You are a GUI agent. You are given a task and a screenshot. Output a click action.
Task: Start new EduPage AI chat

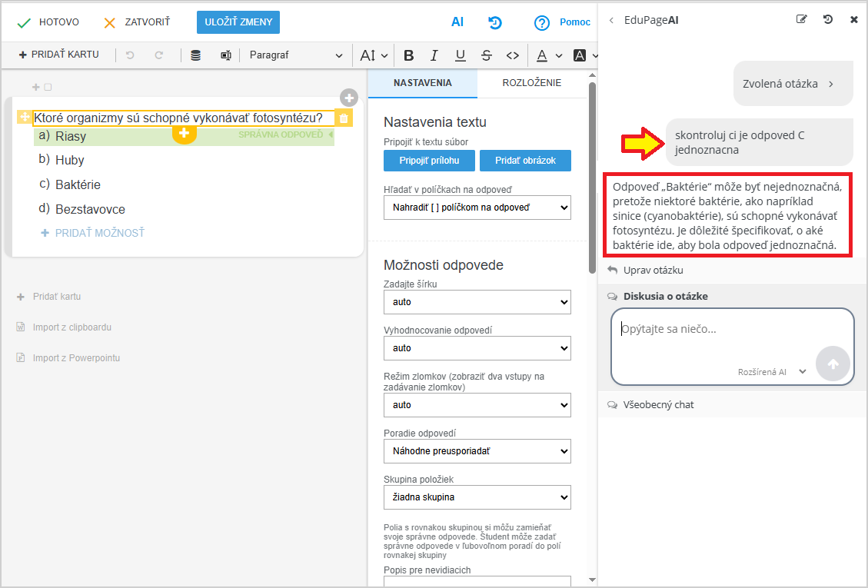(x=802, y=20)
